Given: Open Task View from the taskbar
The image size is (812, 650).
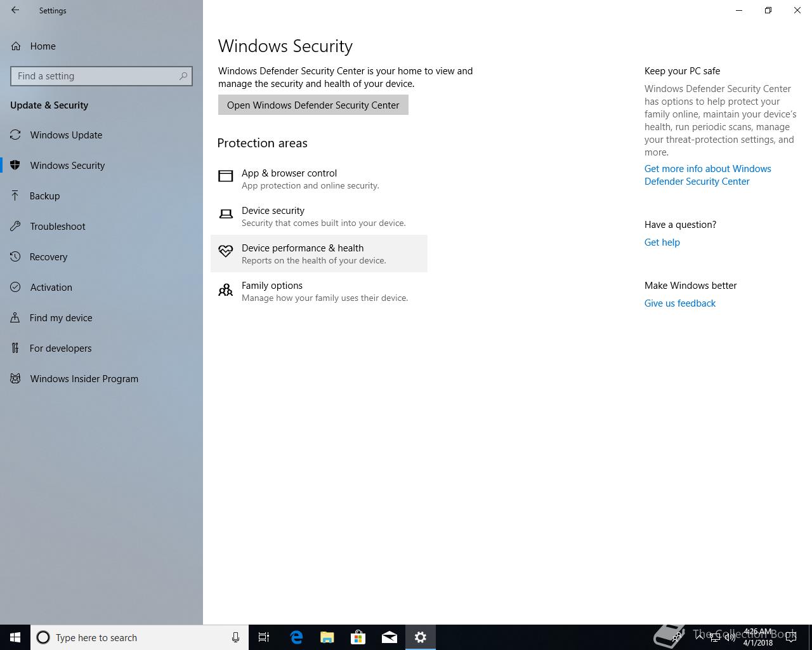Looking at the screenshot, I should [x=264, y=637].
